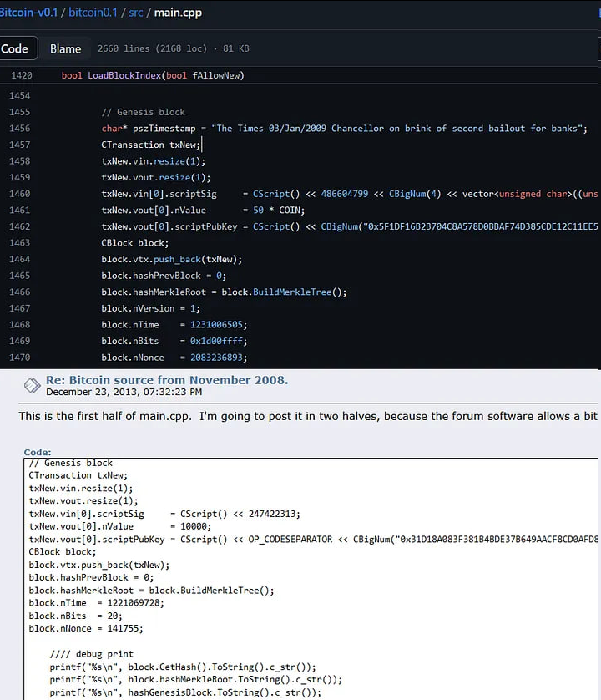Screen dimensions: 601x700
Task: Click the printf line with block.GetHash()
Action: point(183,667)
